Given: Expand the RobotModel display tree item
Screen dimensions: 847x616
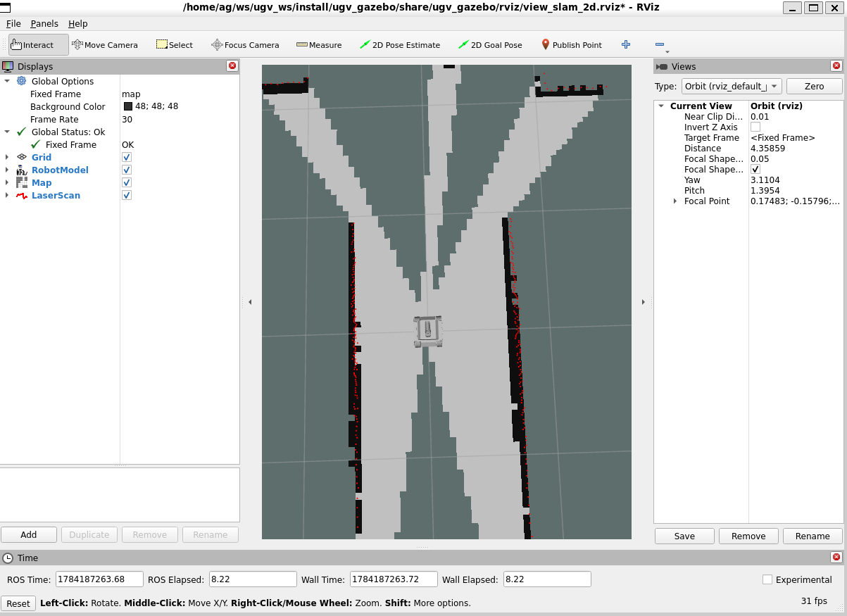Looking at the screenshot, I should pyautogui.click(x=7, y=170).
